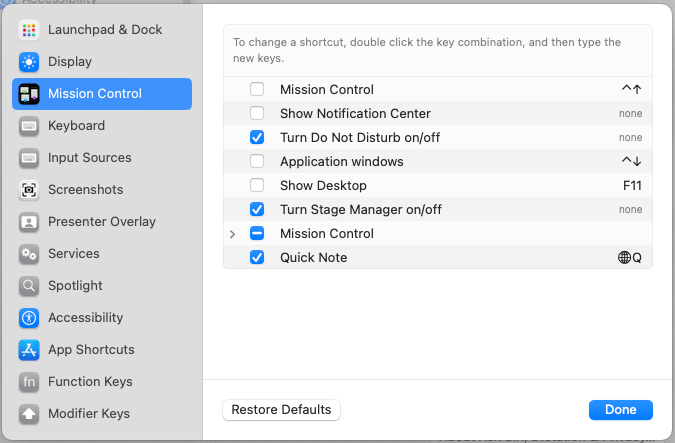The image size is (675, 443).
Task: Select App Shortcuts in the sidebar
Action: click(90, 350)
